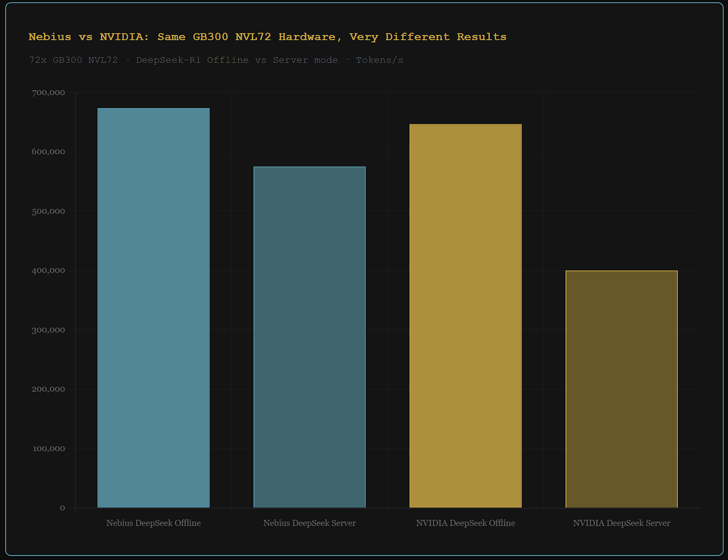The image size is (728, 560).
Task: Click the 700,000 y-axis tick label
Action: pos(48,92)
